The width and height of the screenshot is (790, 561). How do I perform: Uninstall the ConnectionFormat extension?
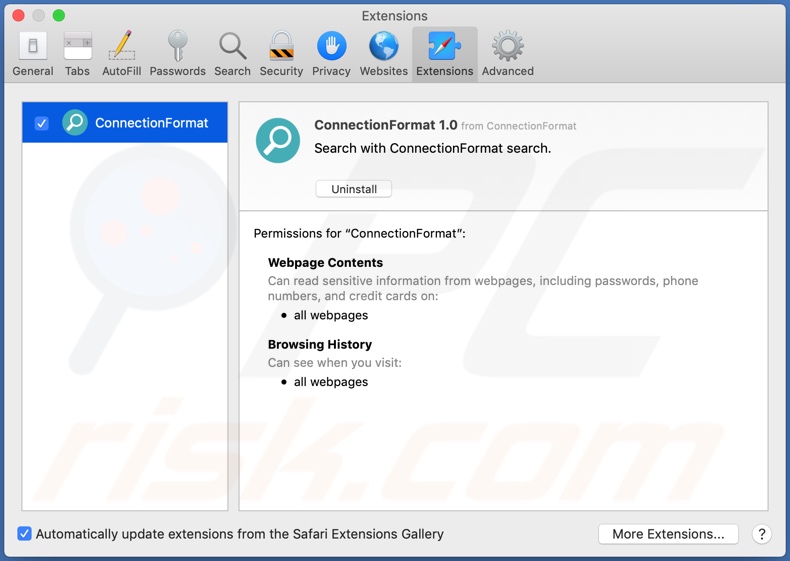[x=354, y=189]
